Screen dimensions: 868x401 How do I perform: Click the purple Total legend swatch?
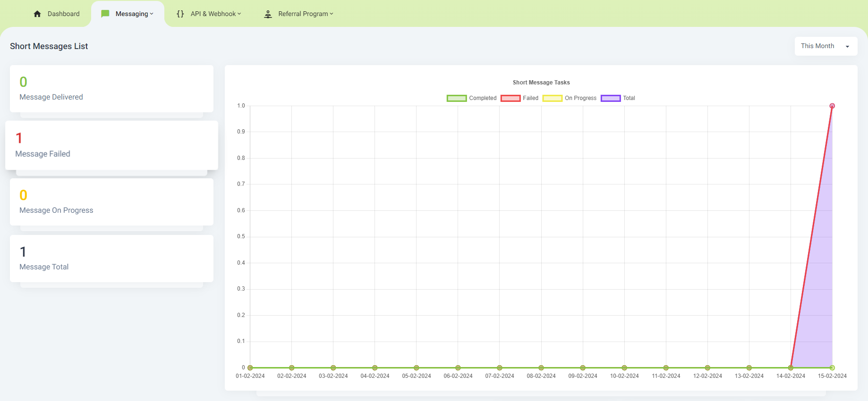(x=611, y=98)
